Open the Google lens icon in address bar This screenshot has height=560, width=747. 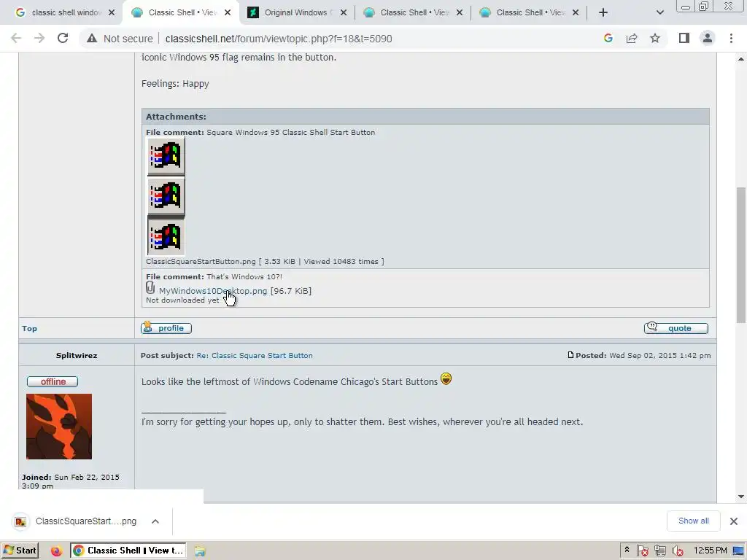[608, 38]
